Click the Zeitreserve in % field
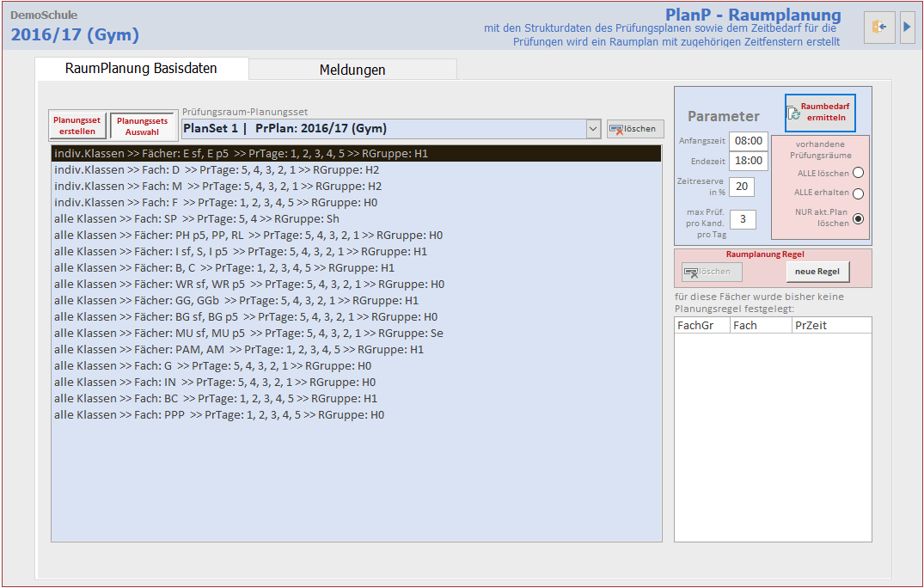 point(742,187)
